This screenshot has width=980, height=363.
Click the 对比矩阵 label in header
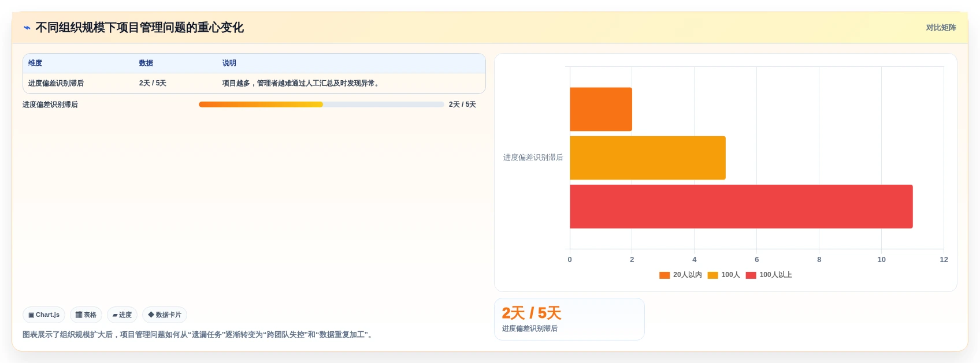(x=941, y=28)
